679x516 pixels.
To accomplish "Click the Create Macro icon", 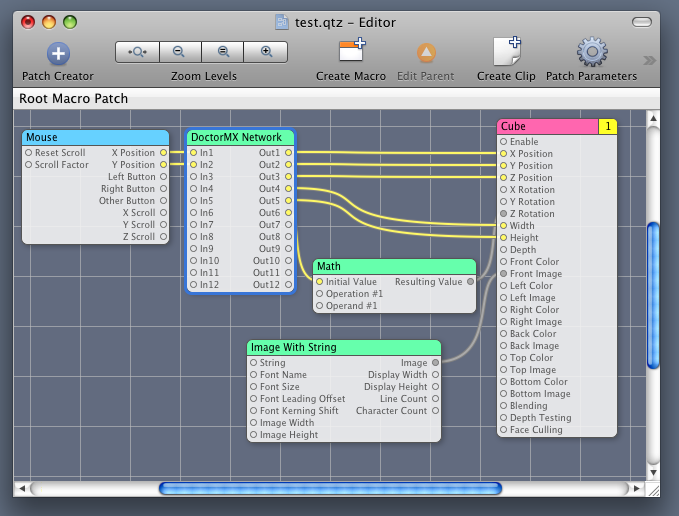I will pos(352,51).
